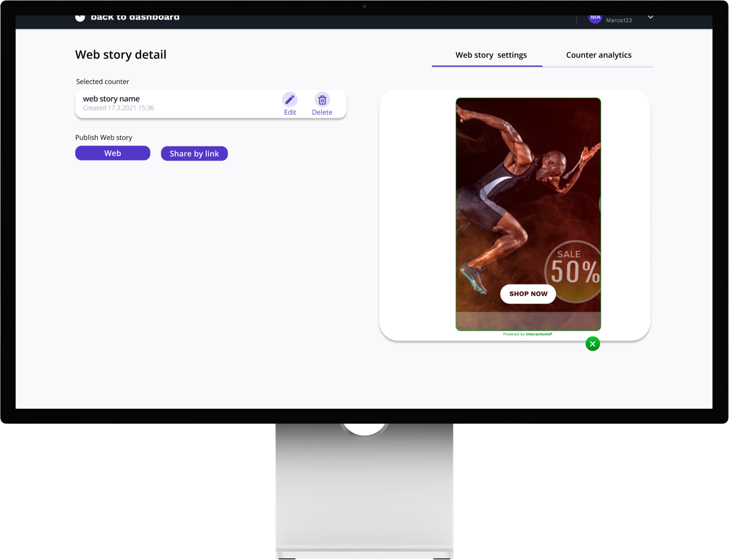This screenshot has width=729, height=560.
Task: Select the 'web story name' counter card
Action: pyautogui.click(x=174, y=104)
